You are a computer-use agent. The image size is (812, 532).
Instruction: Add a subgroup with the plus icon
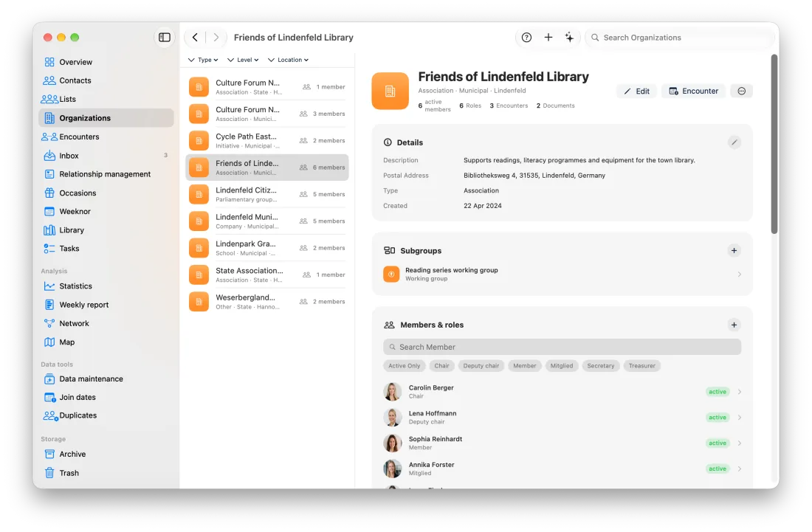click(734, 250)
